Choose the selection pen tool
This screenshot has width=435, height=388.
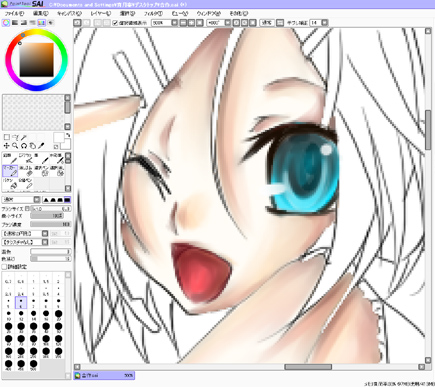[41, 171]
